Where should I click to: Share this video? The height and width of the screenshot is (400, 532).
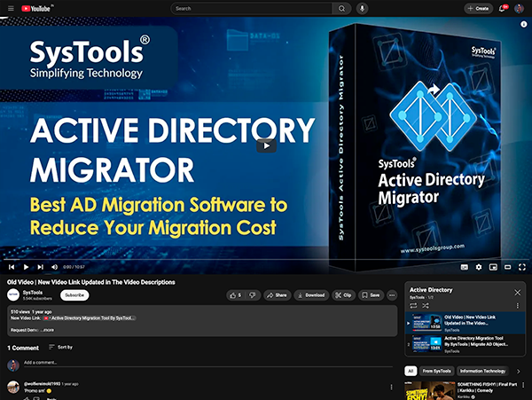point(277,295)
